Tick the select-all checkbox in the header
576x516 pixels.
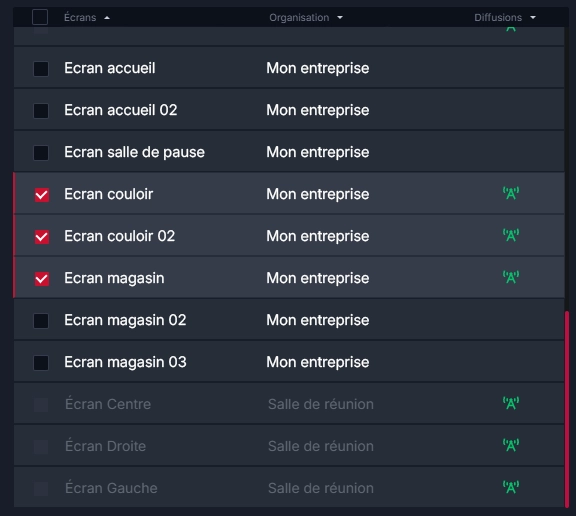point(40,17)
